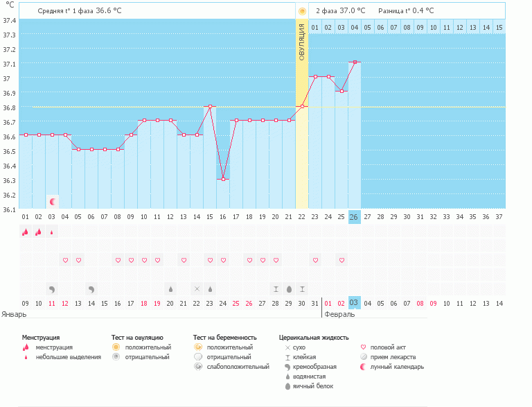Screen dimensions: 532x407
Task: Click the '2 фаза 37.0 °C' text
Action: pyautogui.click(x=341, y=11)
